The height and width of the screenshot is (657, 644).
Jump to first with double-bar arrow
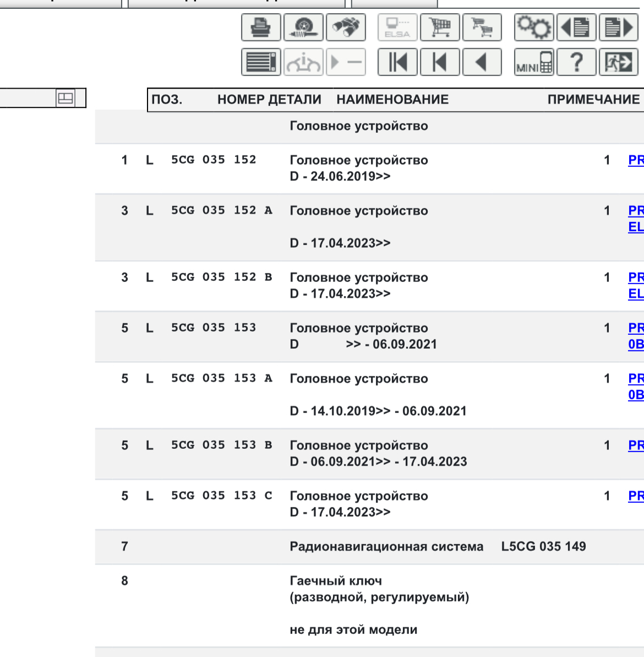pyautogui.click(x=397, y=62)
